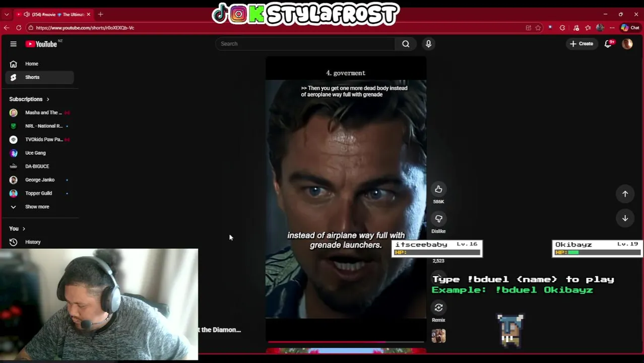The height and width of the screenshot is (363, 644).
Task: Mute the tab via speaker icon
Action: [x=26, y=14]
